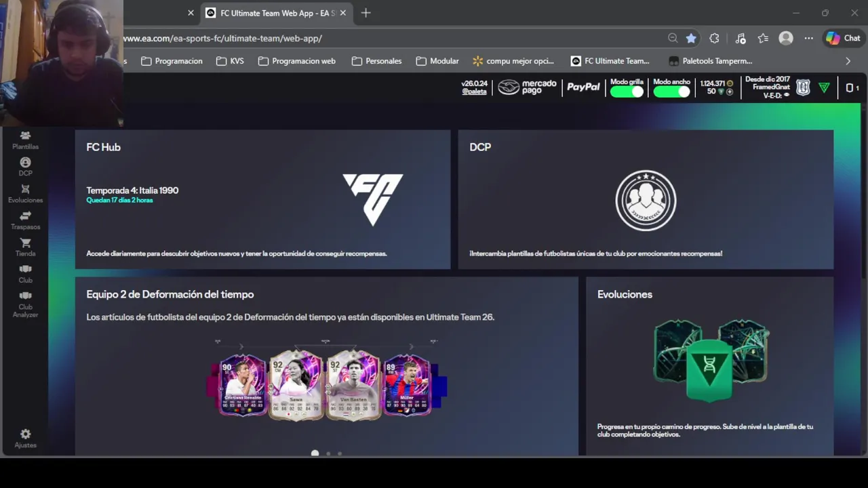The image size is (868, 488).
Task: Click the club crest badge icon
Action: (x=803, y=87)
